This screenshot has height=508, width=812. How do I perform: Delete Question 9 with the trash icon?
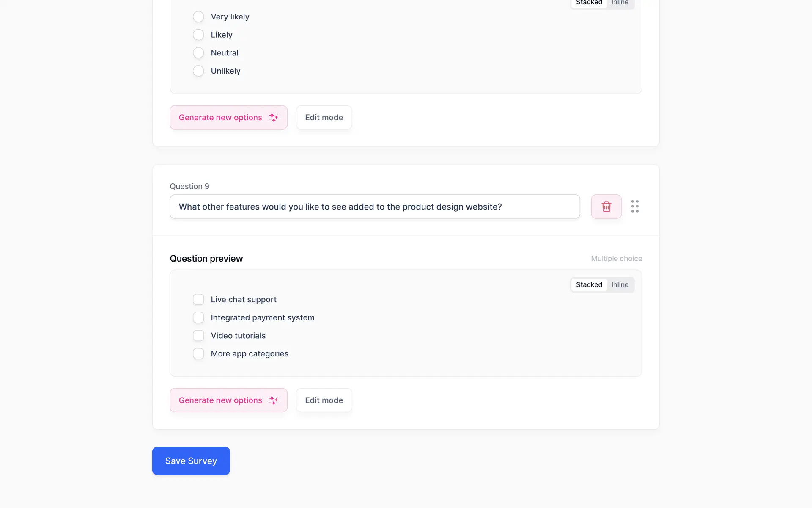point(606,207)
